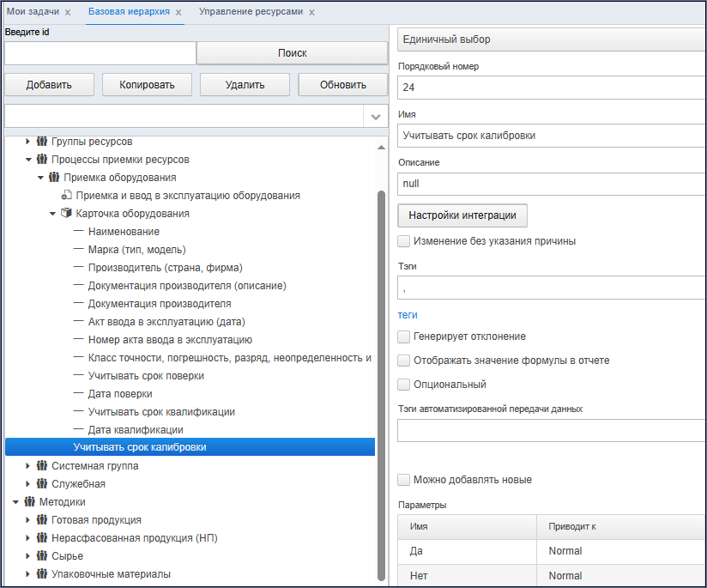Open the dropdown arrow below the toolbar buttons
This screenshot has width=707, height=588.
376,117
